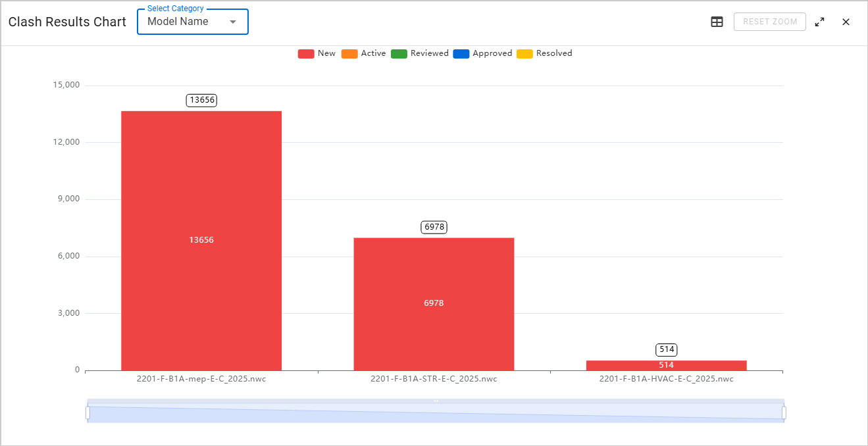
Task: Click the orange Active legend swatch
Action: click(x=349, y=54)
